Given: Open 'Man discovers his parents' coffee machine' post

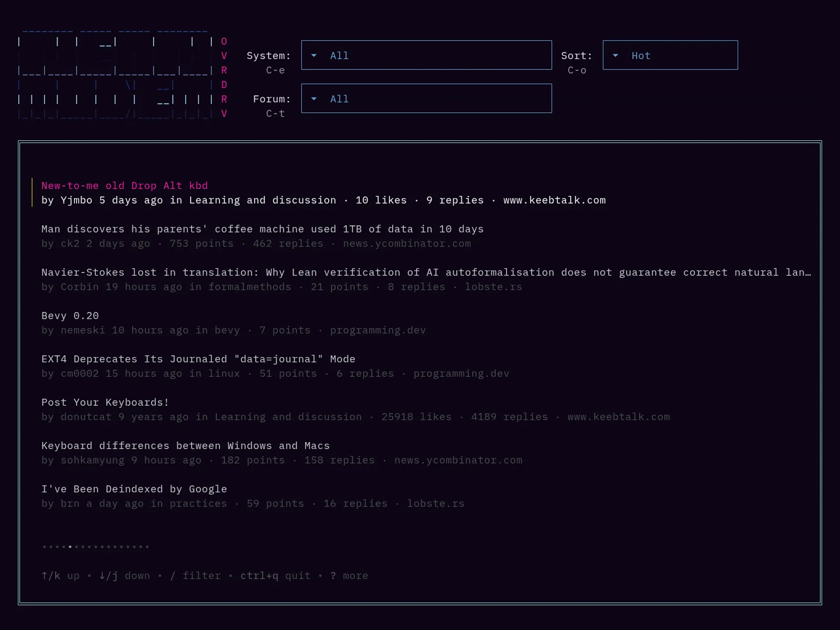Looking at the screenshot, I should 262,229.
